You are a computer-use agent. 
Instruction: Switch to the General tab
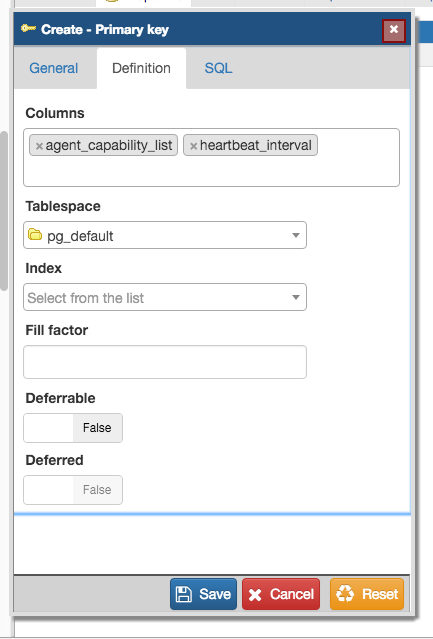[53, 68]
